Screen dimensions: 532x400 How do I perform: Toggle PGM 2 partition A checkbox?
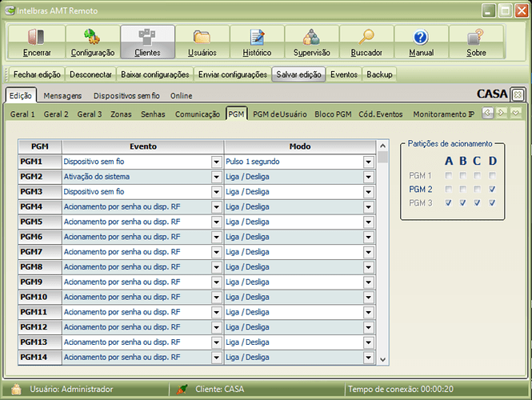(x=449, y=189)
